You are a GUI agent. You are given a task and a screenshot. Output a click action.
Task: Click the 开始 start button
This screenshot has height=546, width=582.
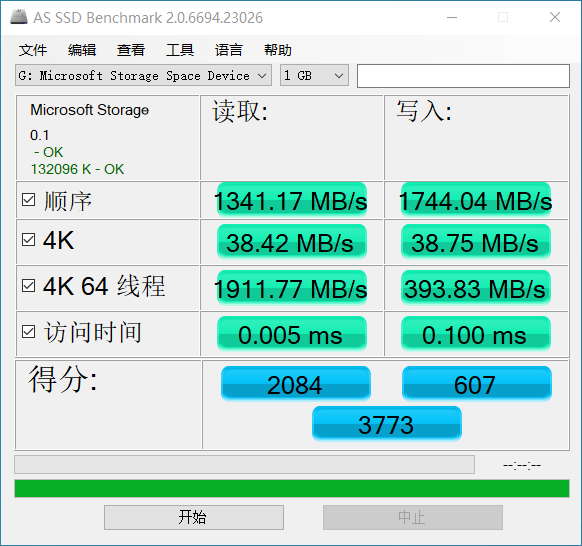click(x=194, y=517)
